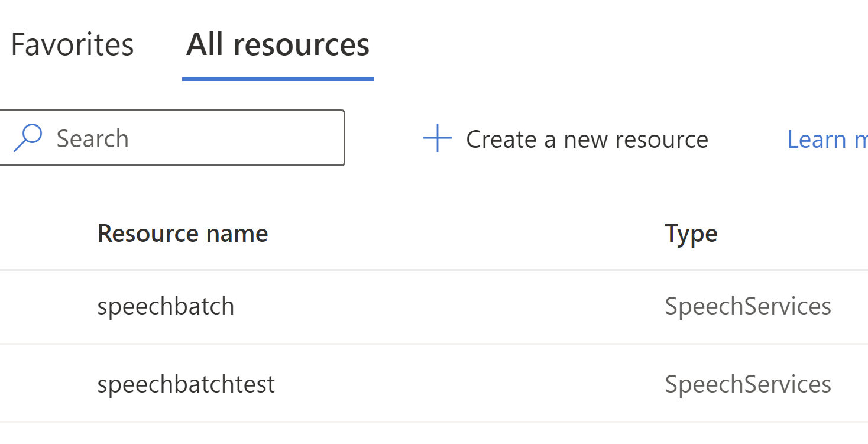The width and height of the screenshot is (868, 444).
Task: Sort by the Resource name column header
Action: coord(182,233)
